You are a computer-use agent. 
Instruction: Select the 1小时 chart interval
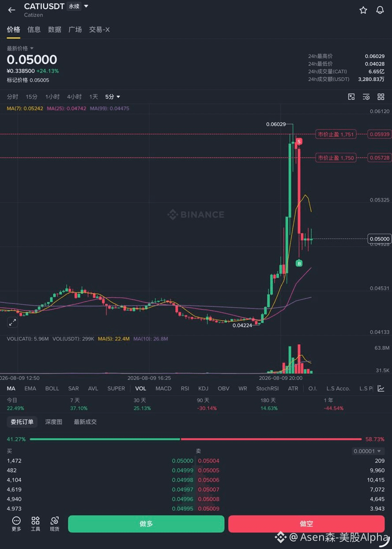pyautogui.click(x=52, y=97)
